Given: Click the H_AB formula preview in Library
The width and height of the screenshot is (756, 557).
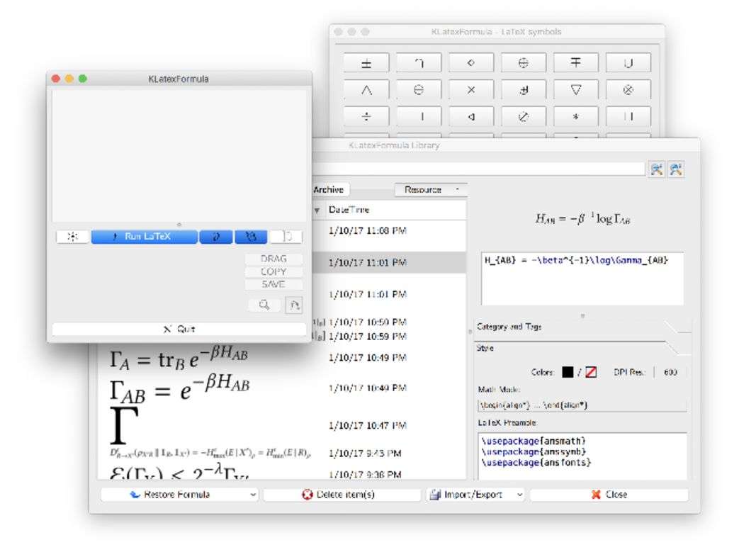Looking at the screenshot, I should click(582, 220).
